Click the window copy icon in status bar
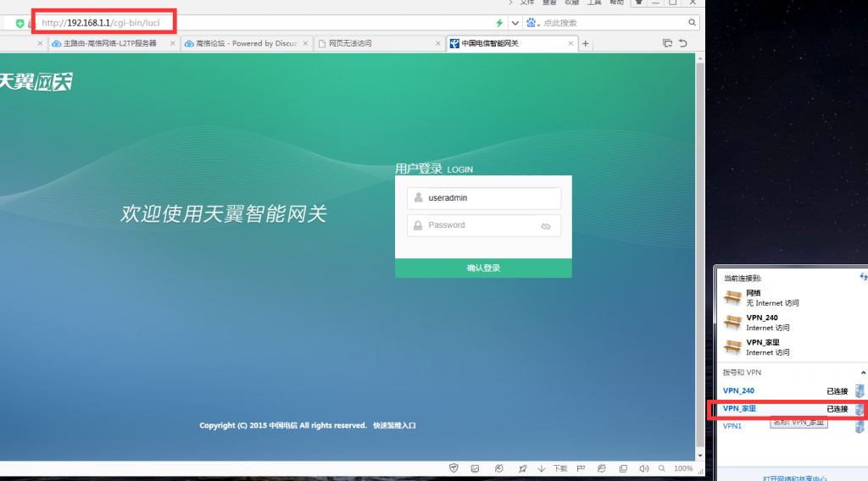The image size is (868, 481). coord(623,468)
